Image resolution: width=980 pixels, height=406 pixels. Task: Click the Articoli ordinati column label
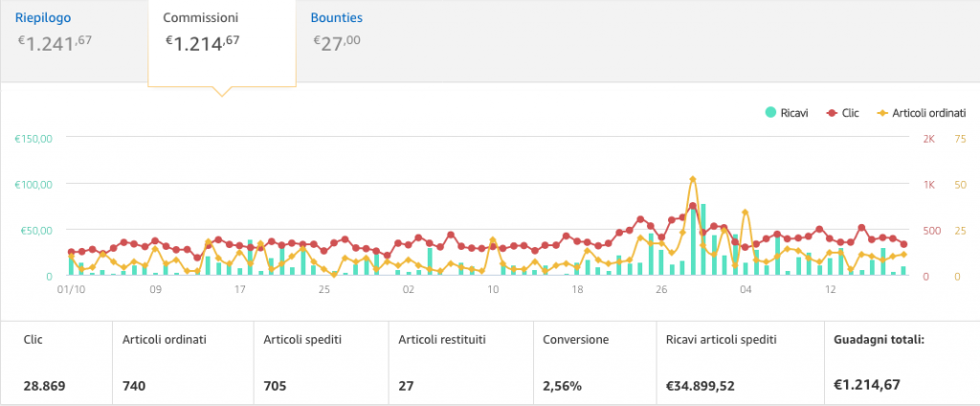point(165,340)
